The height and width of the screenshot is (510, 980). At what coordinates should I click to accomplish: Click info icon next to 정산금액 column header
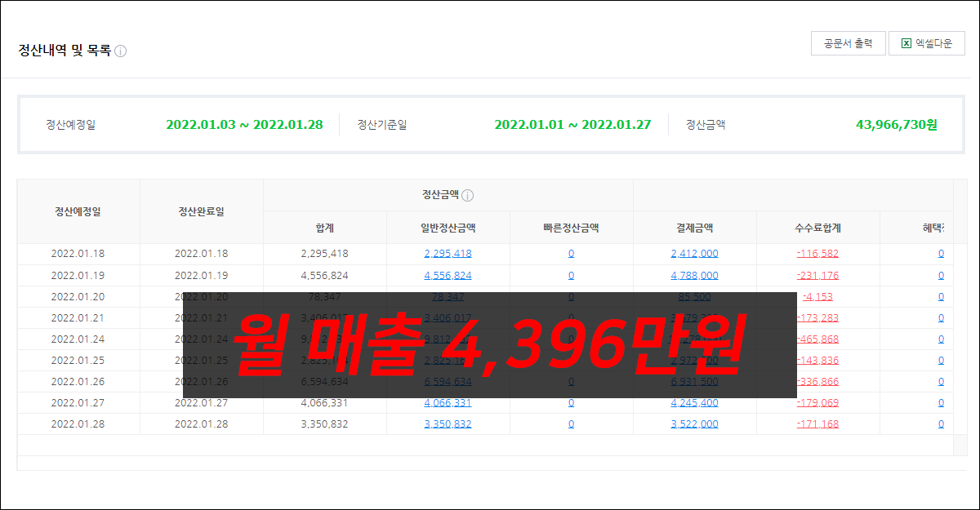click(x=468, y=196)
